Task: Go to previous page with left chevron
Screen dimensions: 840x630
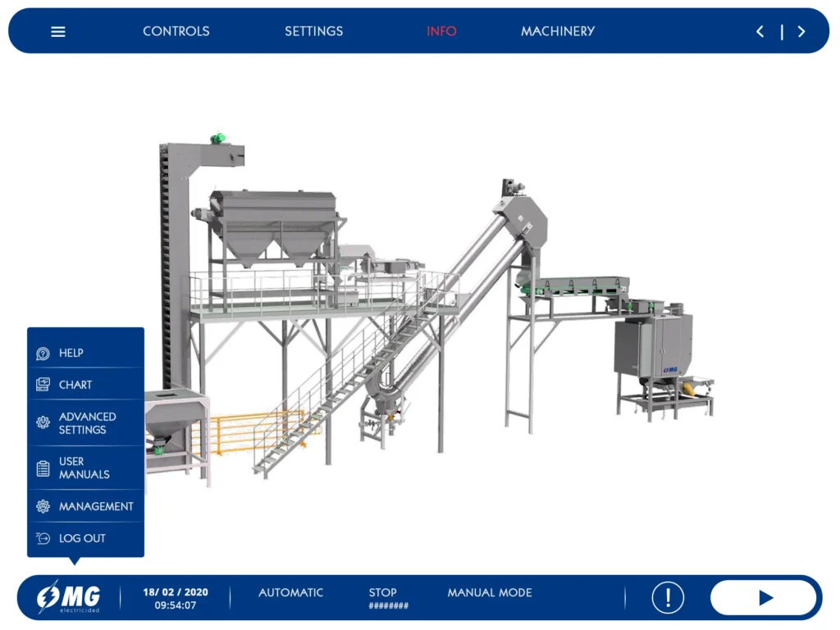Action: [760, 32]
